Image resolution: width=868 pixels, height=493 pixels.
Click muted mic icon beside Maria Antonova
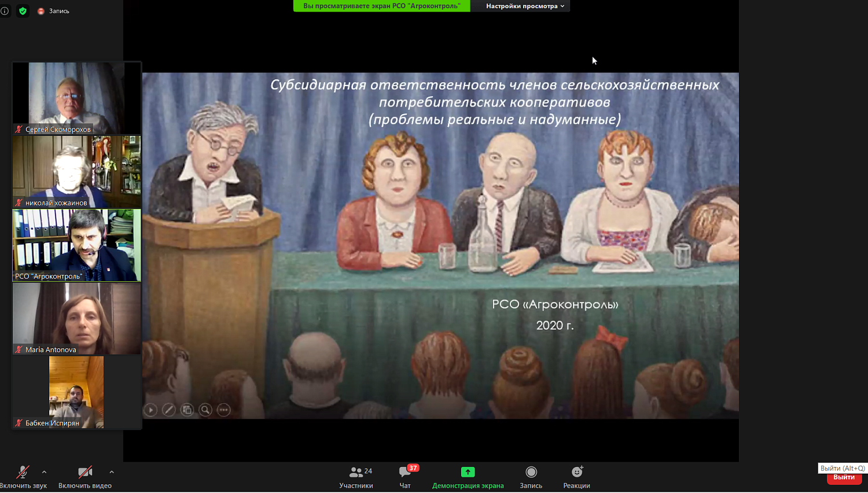coord(19,349)
